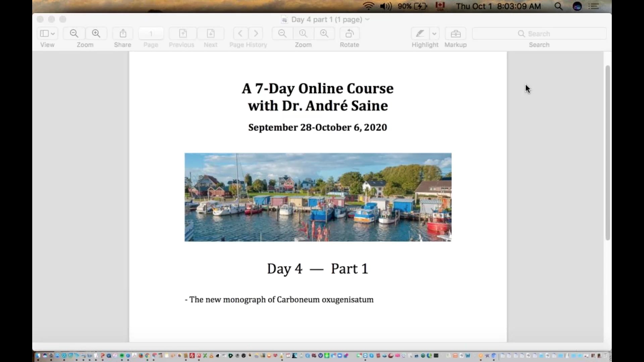This screenshot has height=362, width=644.
Task: Open Spotlight search from the menu bar
Action: 558,6
